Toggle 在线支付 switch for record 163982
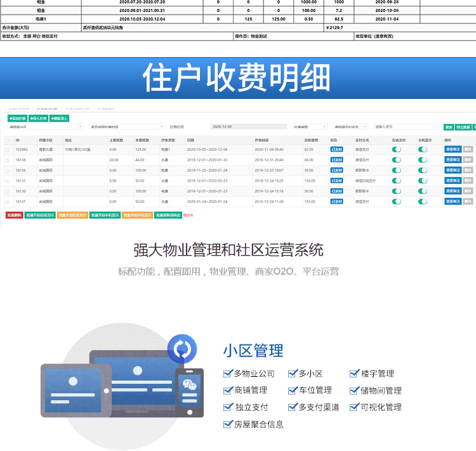 pyautogui.click(x=397, y=150)
